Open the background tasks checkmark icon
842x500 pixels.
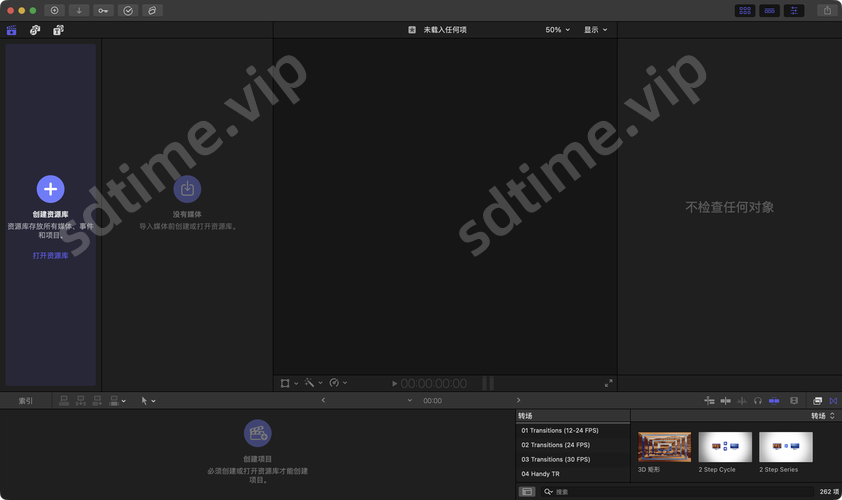(128, 10)
